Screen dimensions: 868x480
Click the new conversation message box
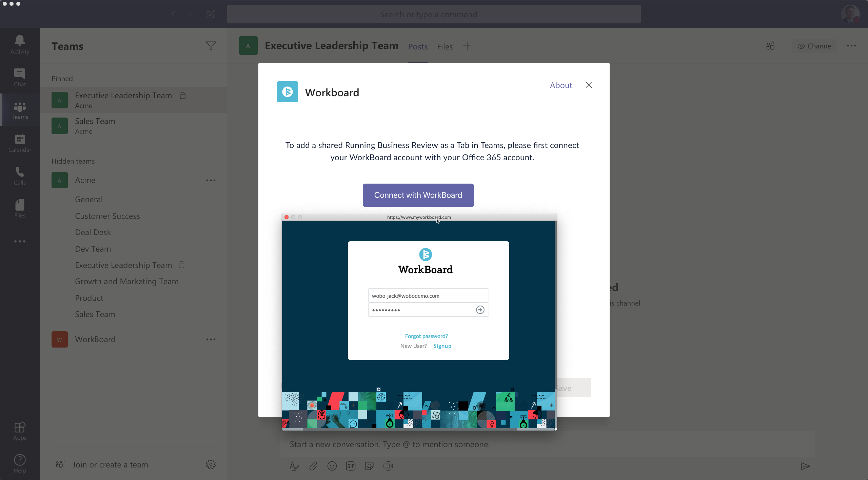[x=547, y=444]
